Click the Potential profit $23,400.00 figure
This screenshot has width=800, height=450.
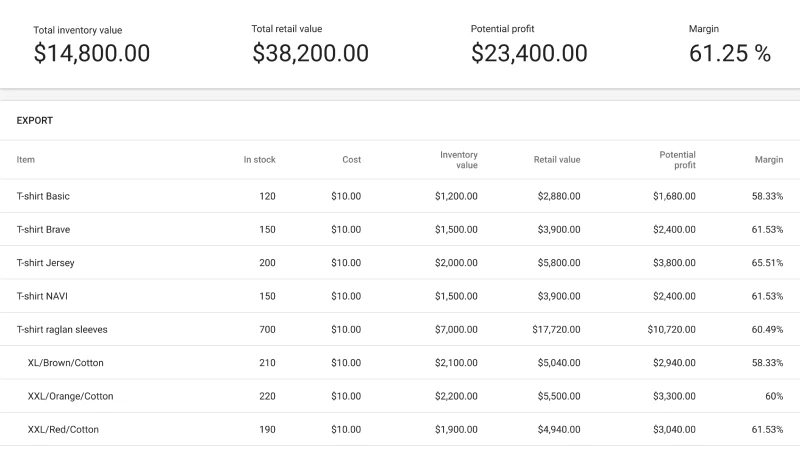point(529,54)
